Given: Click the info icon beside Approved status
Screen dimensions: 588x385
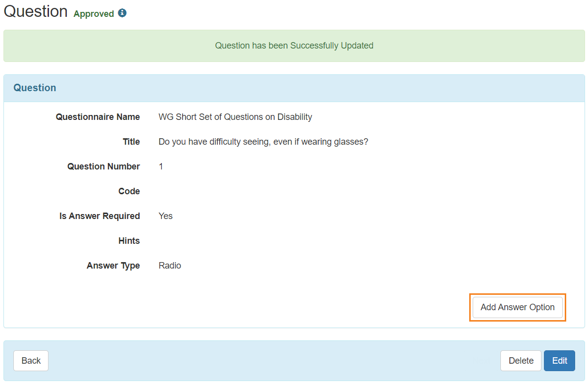Looking at the screenshot, I should tap(122, 13).
